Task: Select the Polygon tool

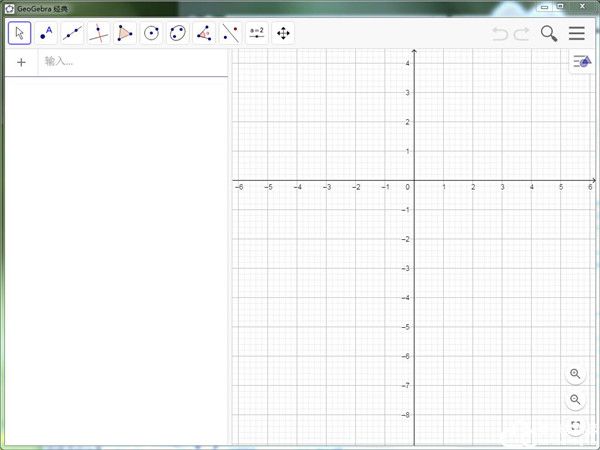Action: tap(125, 33)
